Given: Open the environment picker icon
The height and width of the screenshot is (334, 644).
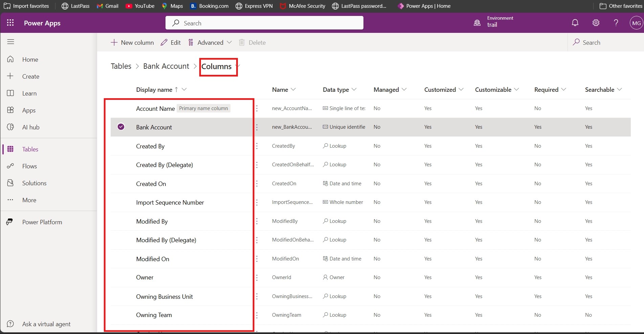Looking at the screenshot, I should (477, 23).
